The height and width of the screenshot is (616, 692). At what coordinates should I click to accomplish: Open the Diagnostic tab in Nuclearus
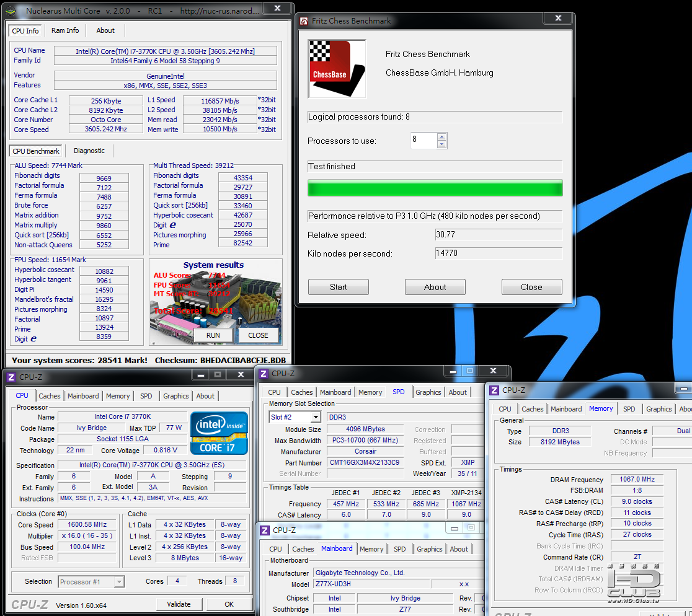point(89,151)
